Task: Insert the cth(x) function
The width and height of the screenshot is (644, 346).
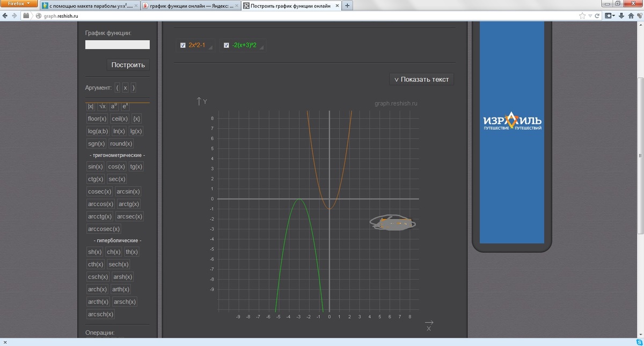Action: click(96, 264)
